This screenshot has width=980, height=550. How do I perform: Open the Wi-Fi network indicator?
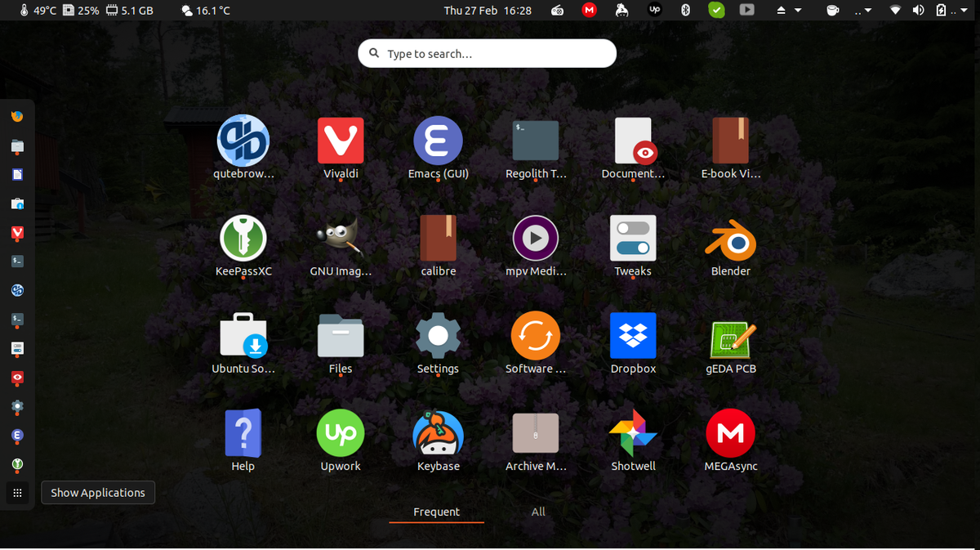[896, 11]
